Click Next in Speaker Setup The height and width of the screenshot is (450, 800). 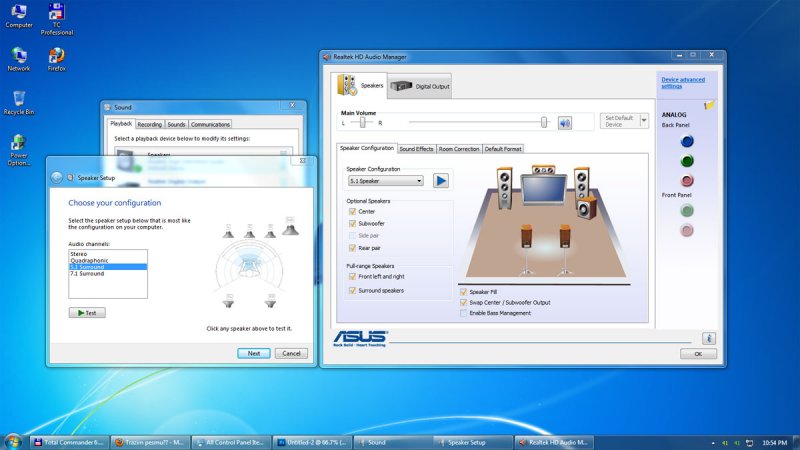[x=254, y=353]
